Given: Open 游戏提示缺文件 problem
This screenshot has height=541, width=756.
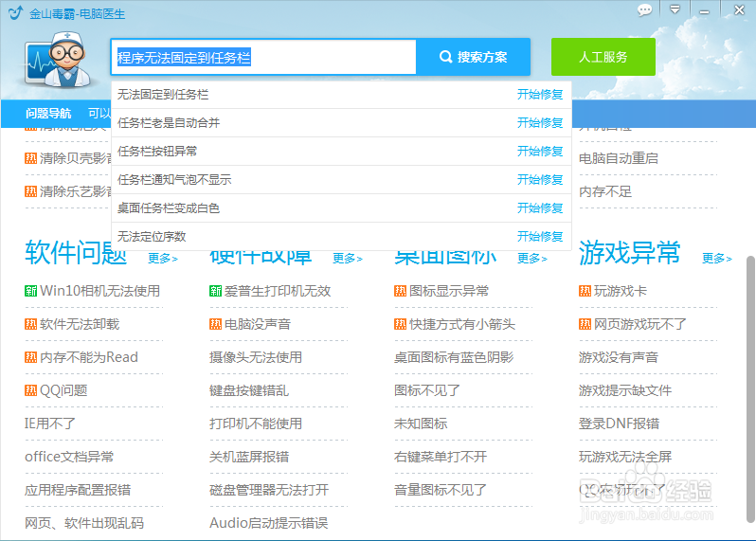Looking at the screenshot, I should point(625,390).
